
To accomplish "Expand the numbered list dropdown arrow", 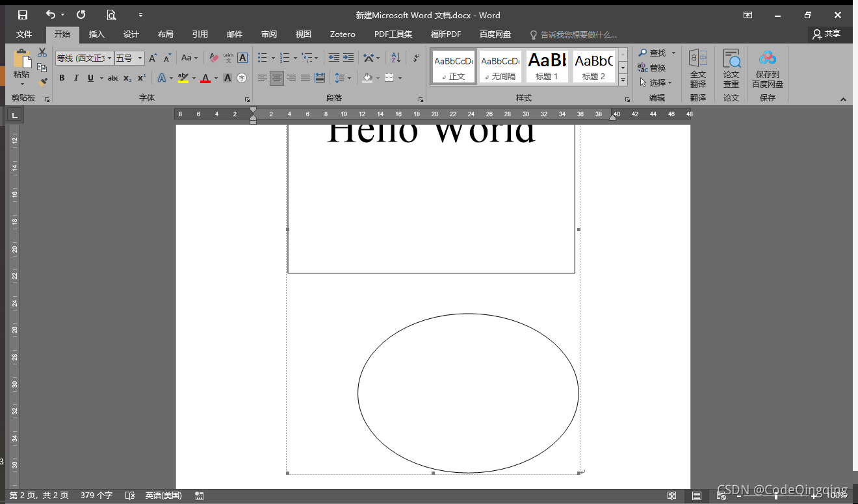I will [295, 58].
